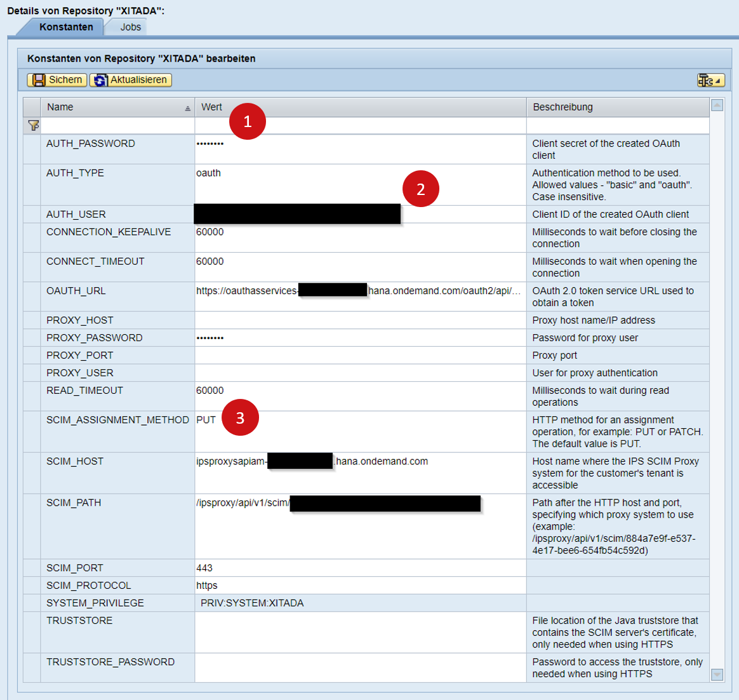Select the SCIM_PROTOCOL name cell
The height and width of the screenshot is (700, 739).
click(117, 586)
